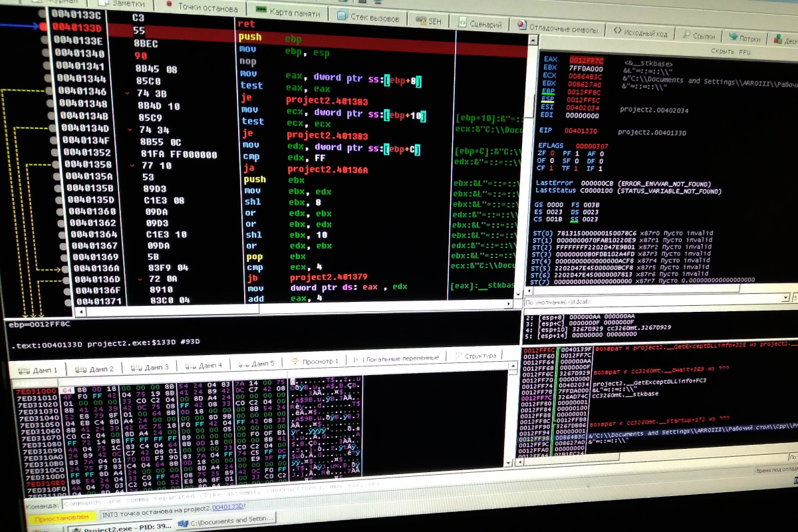Open the Ссылки tab
This screenshot has height=532, width=798.
point(698,36)
